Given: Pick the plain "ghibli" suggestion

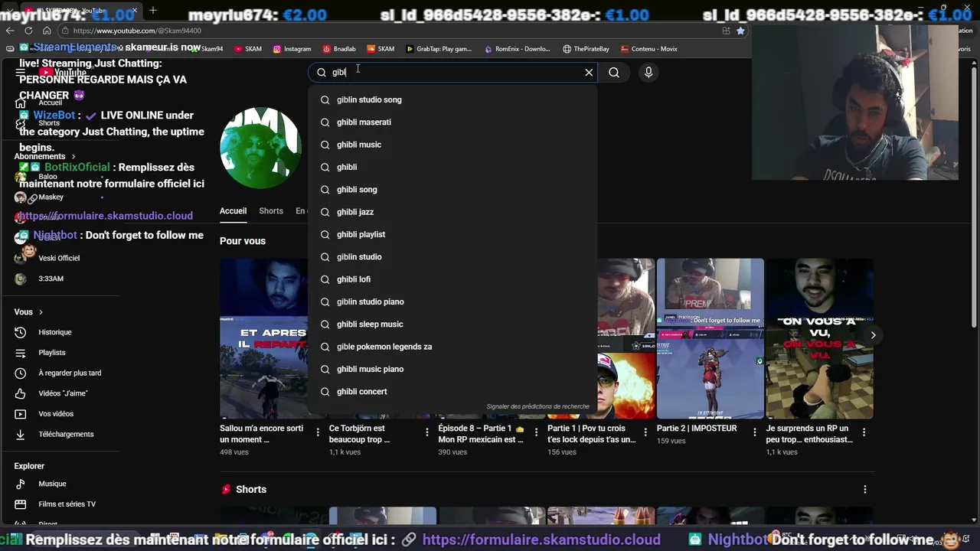Looking at the screenshot, I should pyautogui.click(x=452, y=167).
